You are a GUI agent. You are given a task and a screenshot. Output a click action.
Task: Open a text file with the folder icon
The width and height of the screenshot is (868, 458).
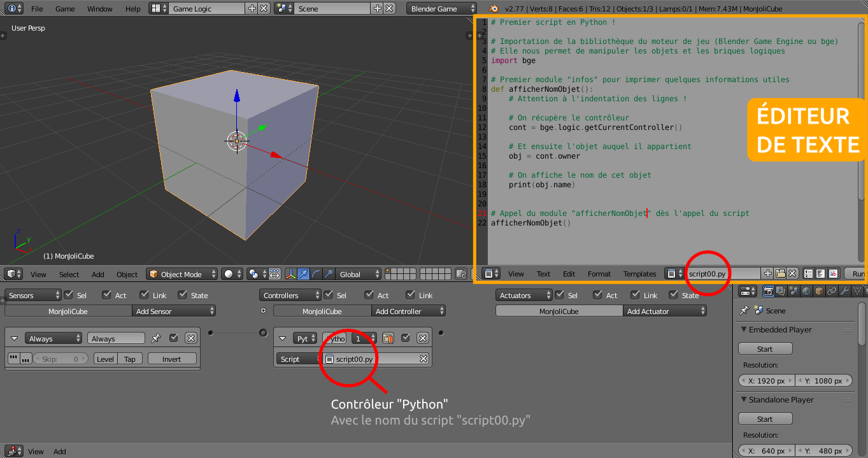point(781,273)
